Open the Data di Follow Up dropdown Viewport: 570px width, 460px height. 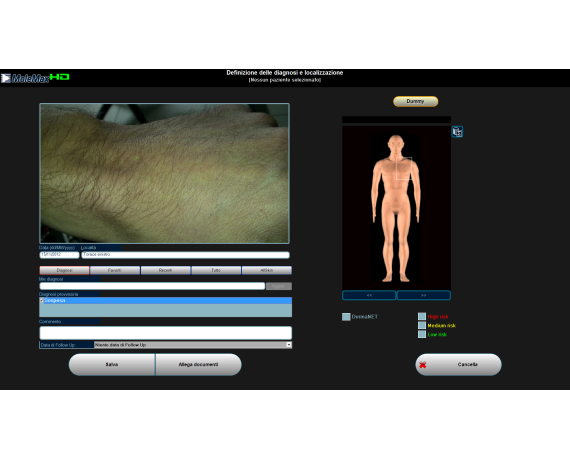[289, 345]
